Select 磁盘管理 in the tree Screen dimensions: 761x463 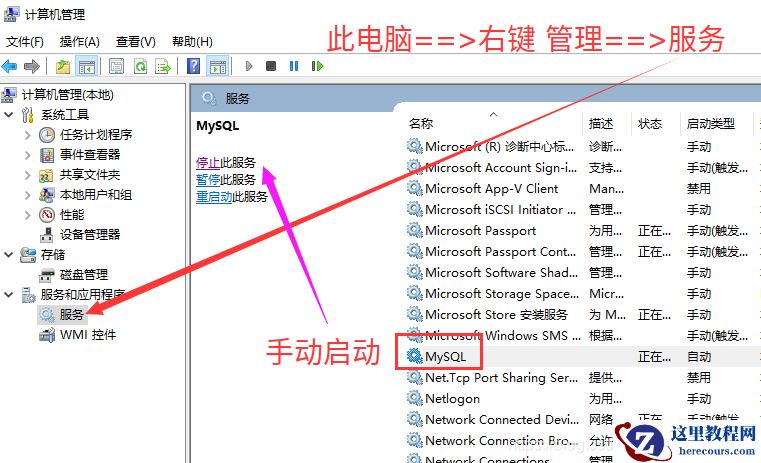[x=83, y=275]
